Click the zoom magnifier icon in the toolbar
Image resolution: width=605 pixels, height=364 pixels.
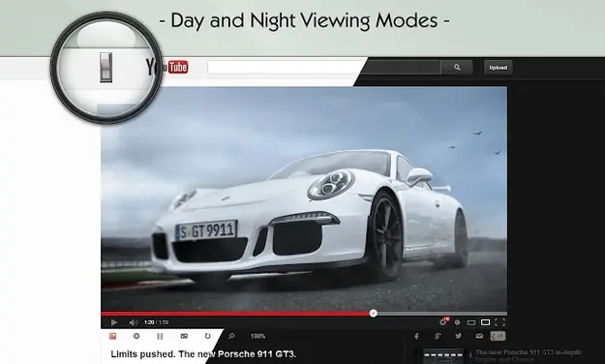click(x=231, y=336)
